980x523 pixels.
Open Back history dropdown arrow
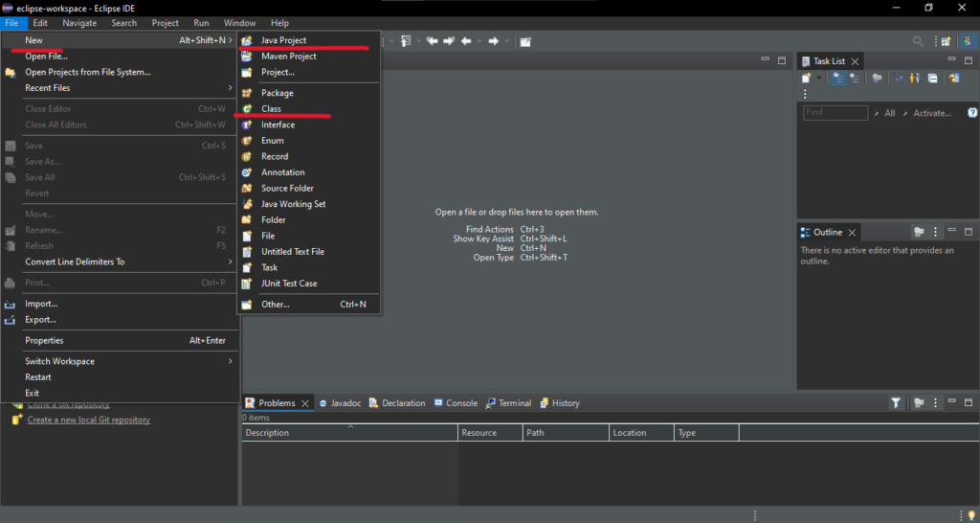pos(479,41)
